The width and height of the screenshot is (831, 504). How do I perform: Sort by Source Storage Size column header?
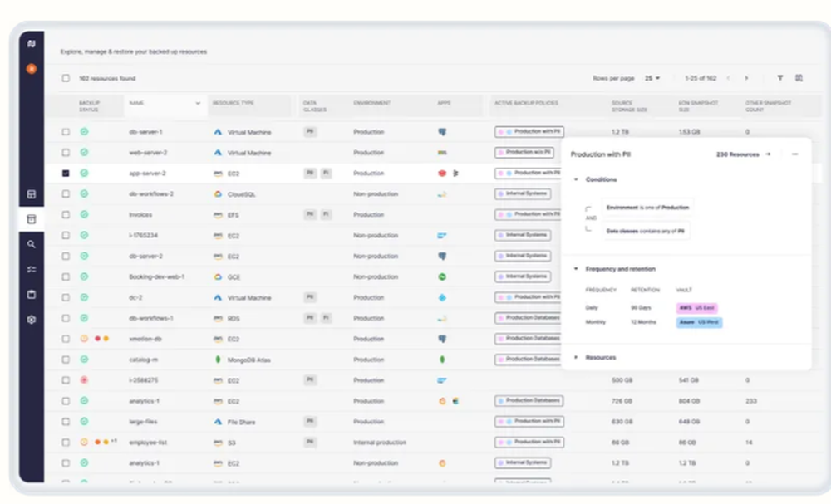(629, 106)
